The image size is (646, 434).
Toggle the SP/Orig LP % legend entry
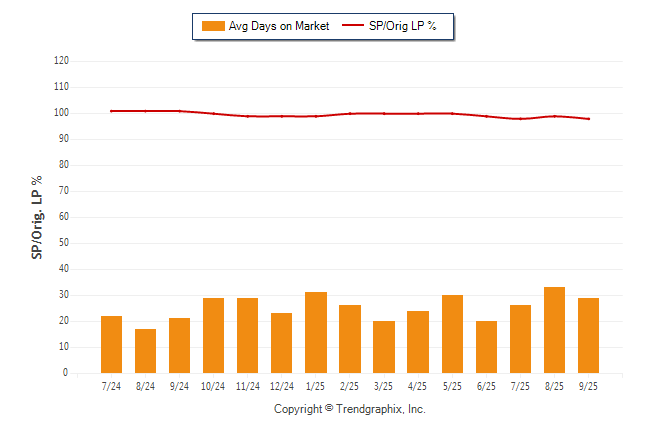click(x=403, y=26)
